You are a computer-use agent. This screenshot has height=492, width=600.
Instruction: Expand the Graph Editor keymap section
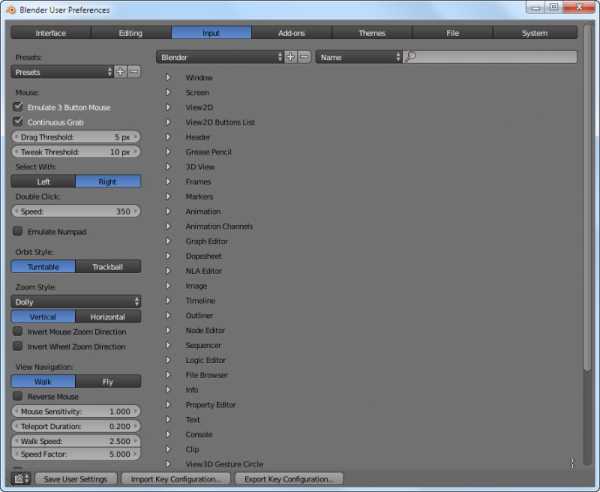(x=168, y=241)
